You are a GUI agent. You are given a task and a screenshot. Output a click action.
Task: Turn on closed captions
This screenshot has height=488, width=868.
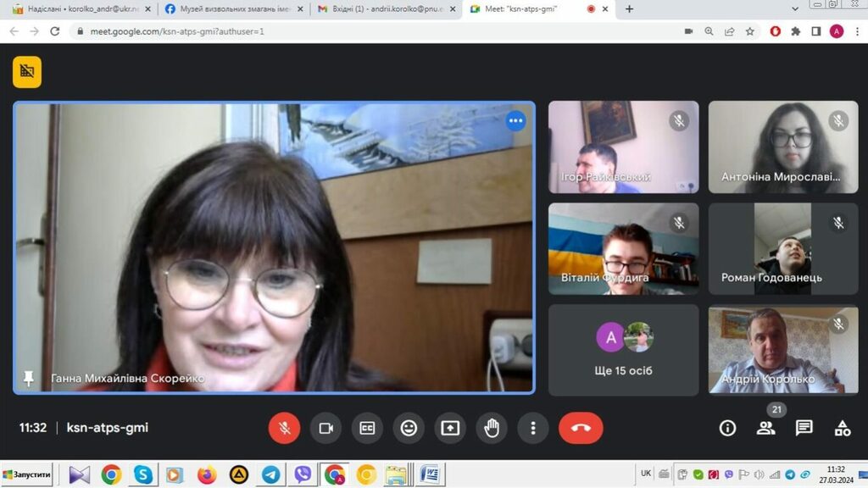pos(367,428)
